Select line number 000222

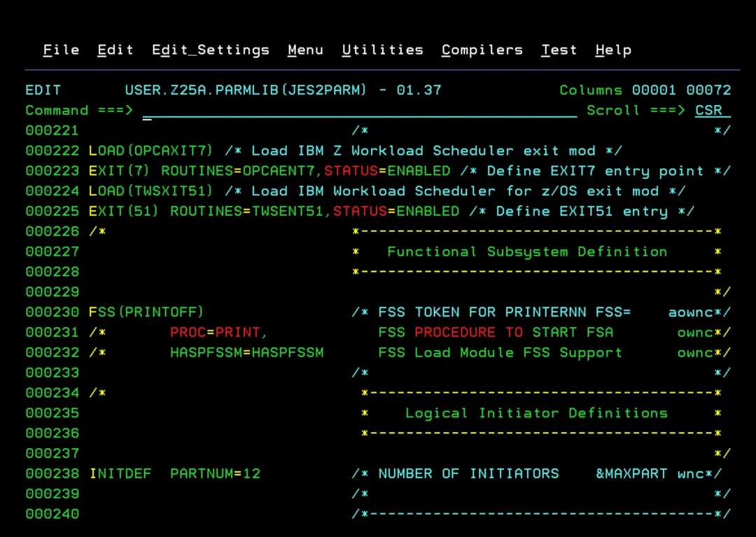coord(52,151)
